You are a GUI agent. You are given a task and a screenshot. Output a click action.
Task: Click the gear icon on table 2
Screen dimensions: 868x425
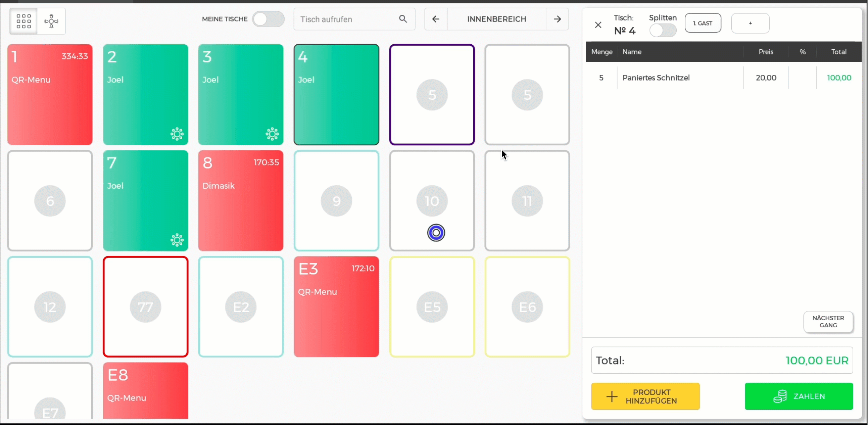[177, 134]
